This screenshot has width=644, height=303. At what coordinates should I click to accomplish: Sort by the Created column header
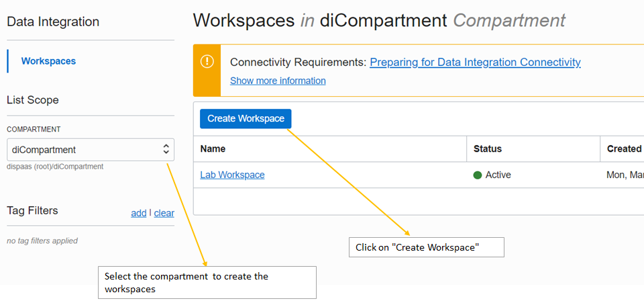pyautogui.click(x=624, y=148)
